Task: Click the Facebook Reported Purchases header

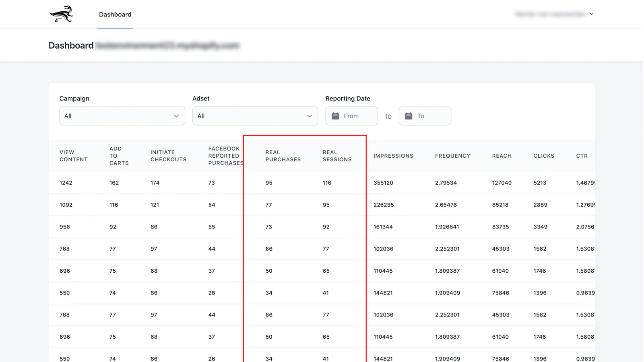Action: 225,156
